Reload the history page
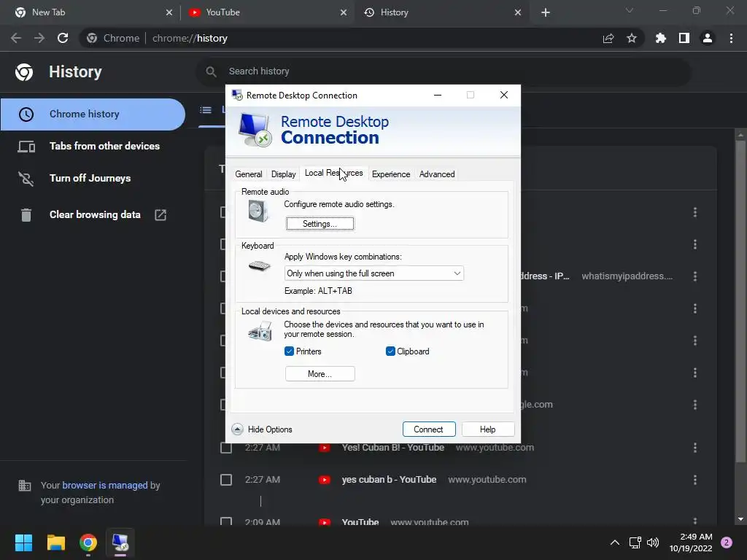 [63, 38]
